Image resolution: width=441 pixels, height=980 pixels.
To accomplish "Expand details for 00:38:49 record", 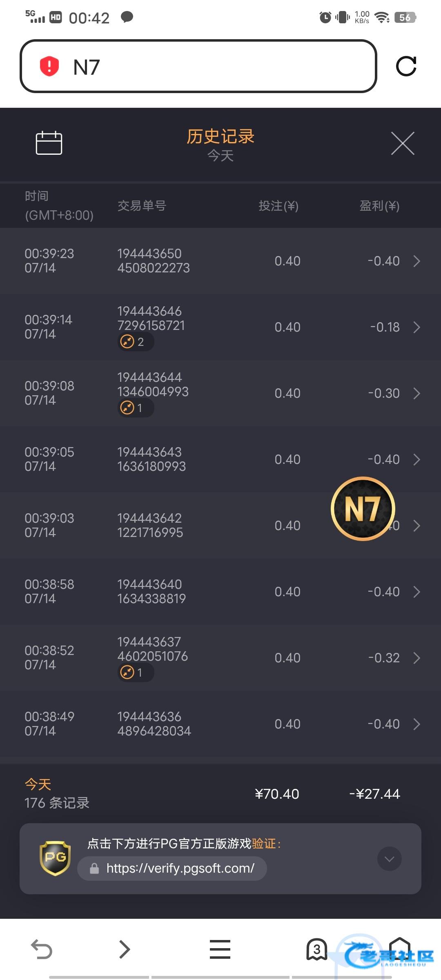I will [x=416, y=724].
